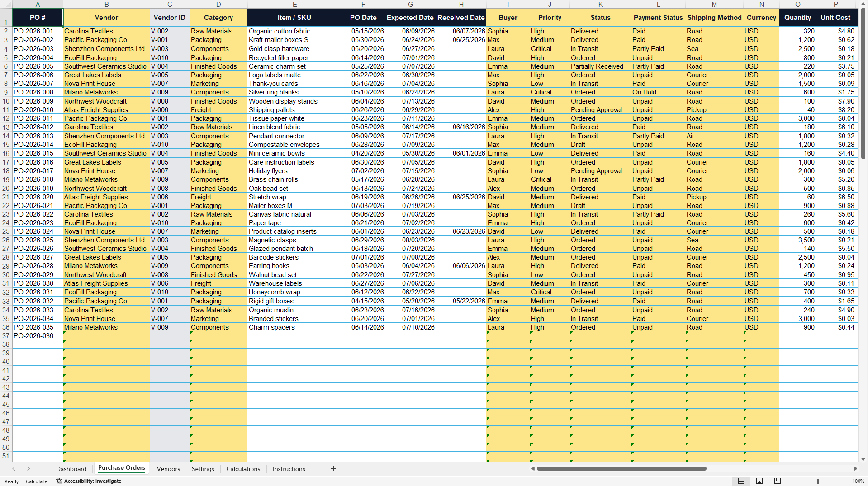Click the 'Expected Date' header cell
The height and width of the screenshot is (486, 868).
coord(410,18)
